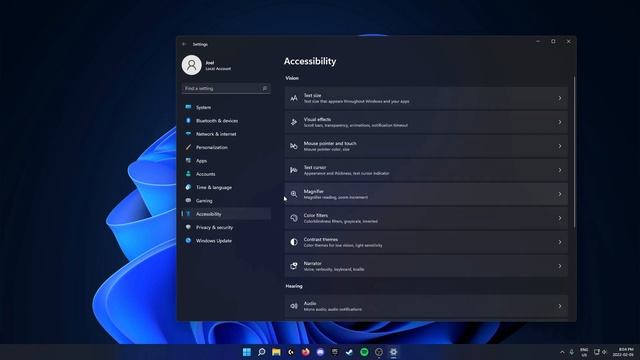This screenshot has height=360, width=640.
Task: Click the Color filters row icon
Action: coord(294,218)
